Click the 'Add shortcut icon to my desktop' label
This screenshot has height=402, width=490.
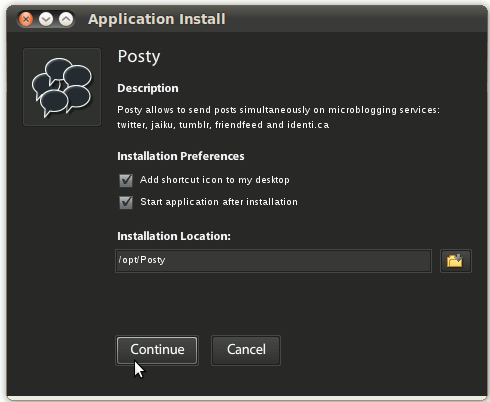click(x=215, y=180)
